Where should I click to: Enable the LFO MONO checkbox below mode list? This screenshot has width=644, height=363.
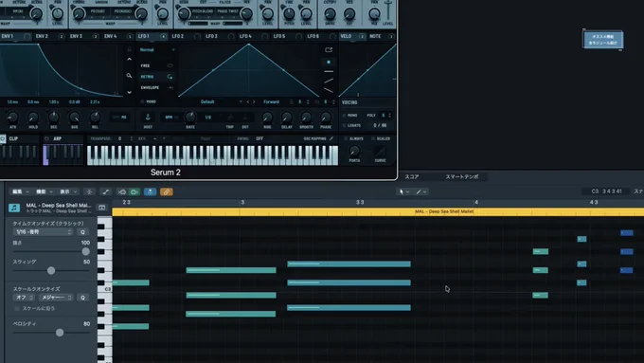coord(142,101)
